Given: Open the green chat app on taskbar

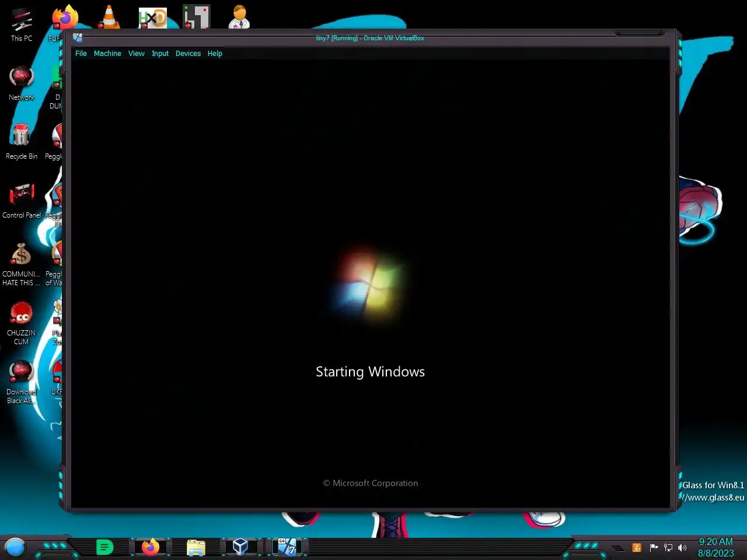Looking at the screenshot, I should [x=104, y=547].
